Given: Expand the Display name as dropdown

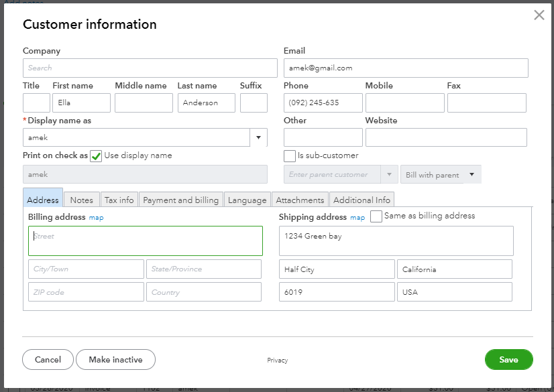Looking at the screenshot, I should [259, 137].
